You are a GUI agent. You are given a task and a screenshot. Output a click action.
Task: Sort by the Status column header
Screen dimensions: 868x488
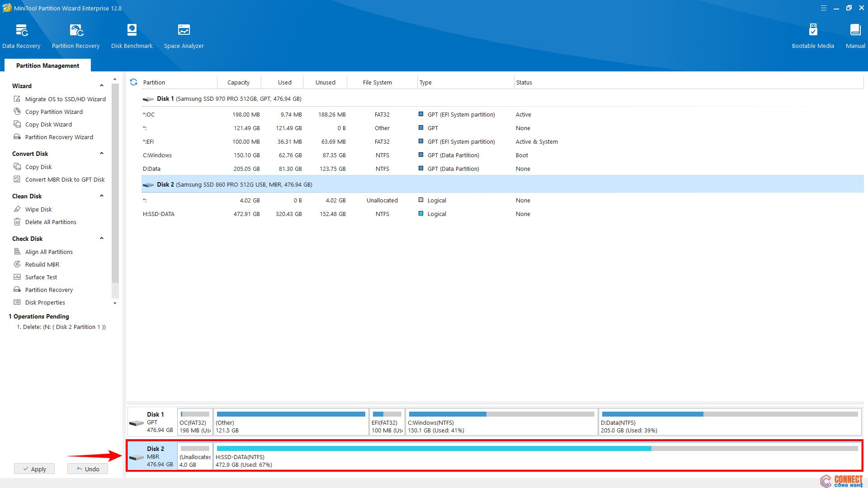tap(689, 82)
